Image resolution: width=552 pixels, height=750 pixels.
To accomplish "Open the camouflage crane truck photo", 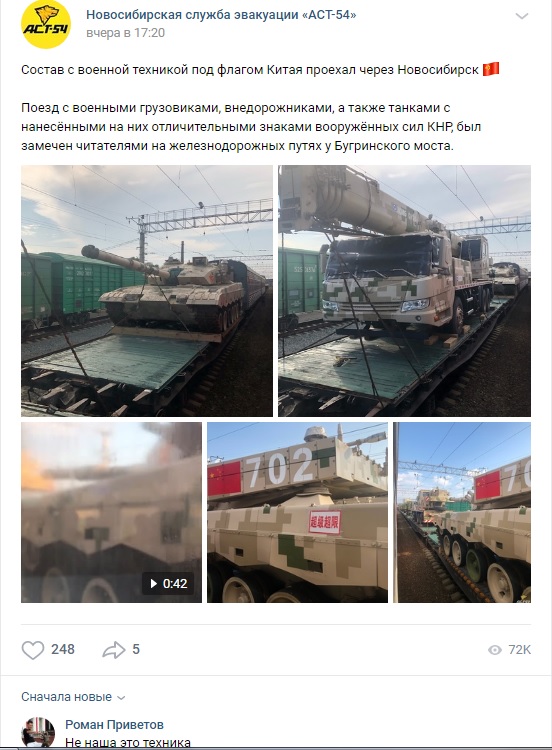I will pos(404,291).
